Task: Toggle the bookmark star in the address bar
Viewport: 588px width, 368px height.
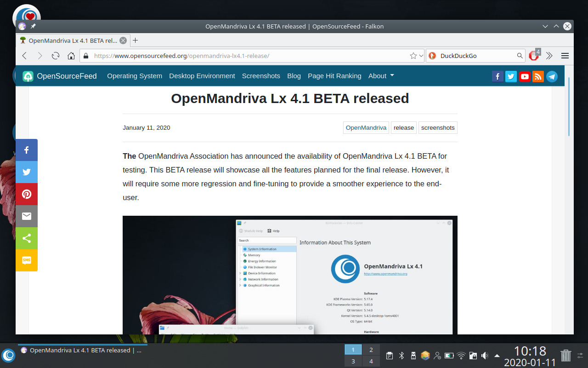Action: 413,55
